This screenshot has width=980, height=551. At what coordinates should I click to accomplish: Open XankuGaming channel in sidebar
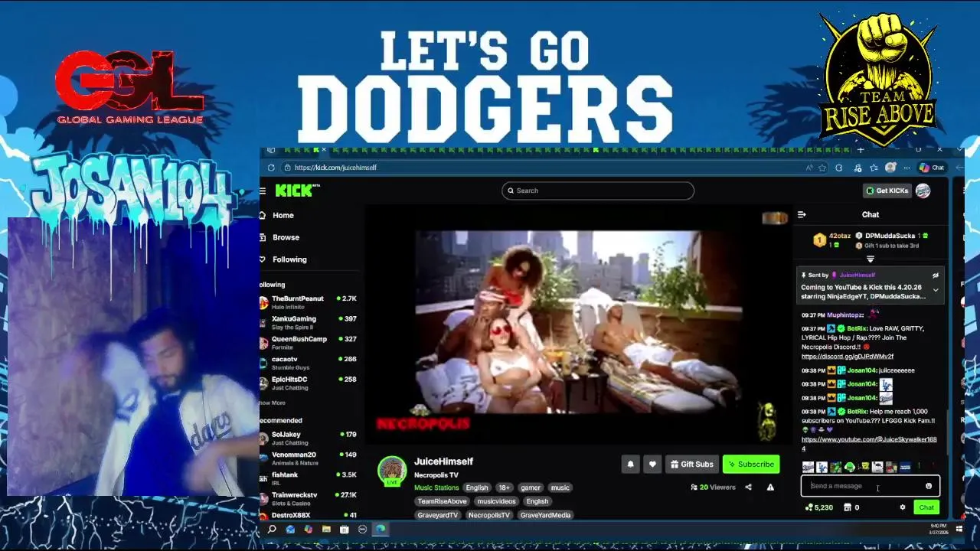tap(308, 322)
